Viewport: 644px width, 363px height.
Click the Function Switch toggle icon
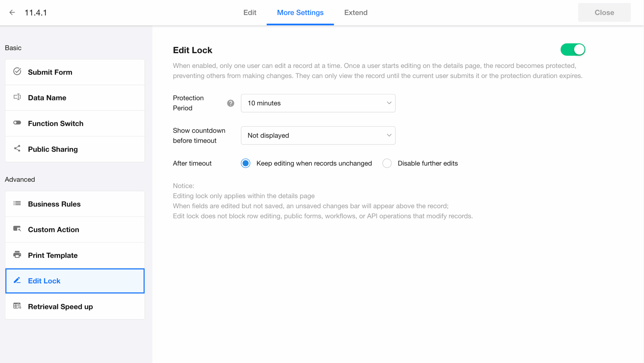[17, 123]
